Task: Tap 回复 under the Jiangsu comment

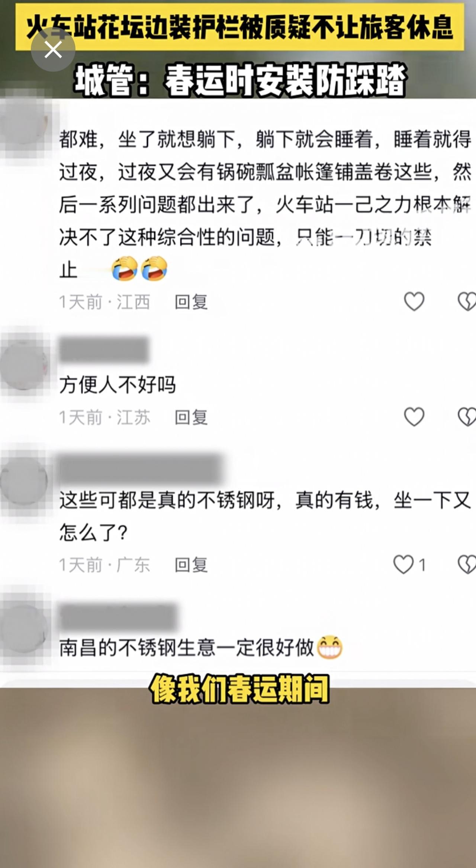Action: click(191, 417)
